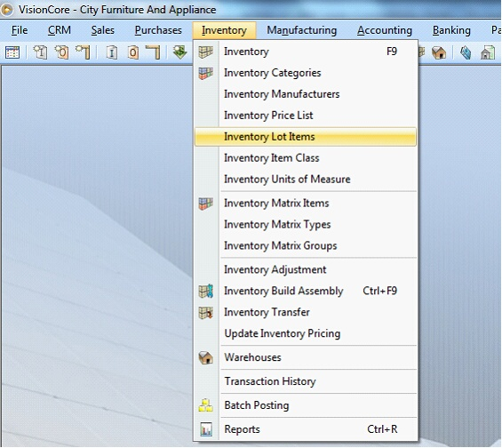Image resolution: width=502 pixels, height=448 pixels.
Task: Open the calendar toolbar icon
Action: (12, 52)
